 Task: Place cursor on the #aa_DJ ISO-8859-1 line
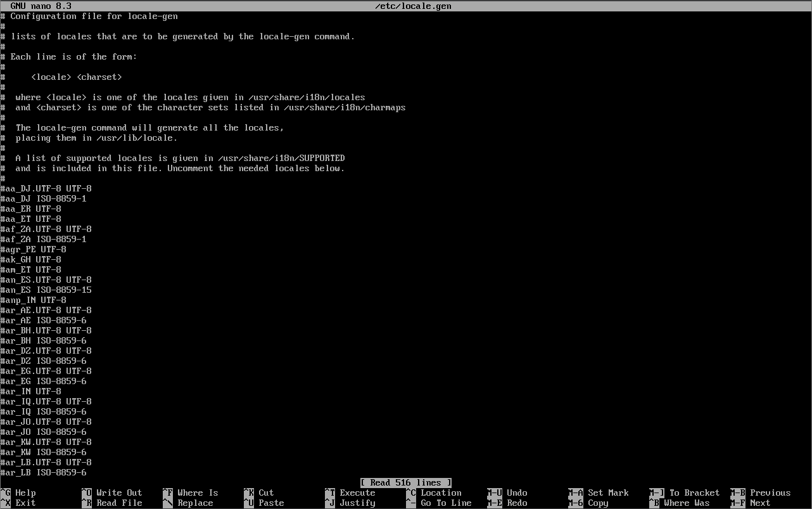tap(43, 198)
